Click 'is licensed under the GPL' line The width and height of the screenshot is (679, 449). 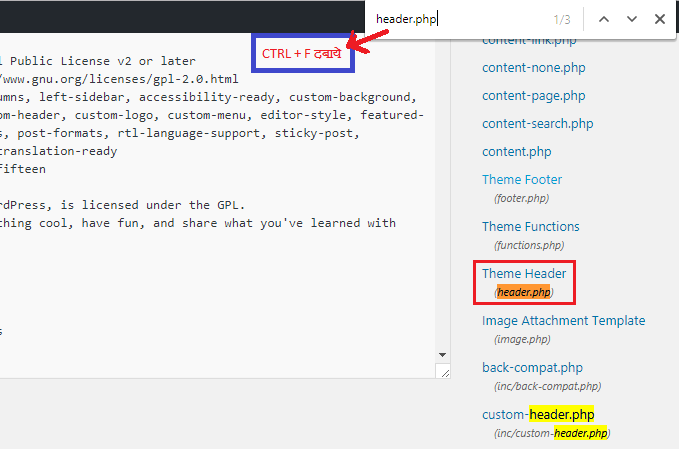(153, 205)
